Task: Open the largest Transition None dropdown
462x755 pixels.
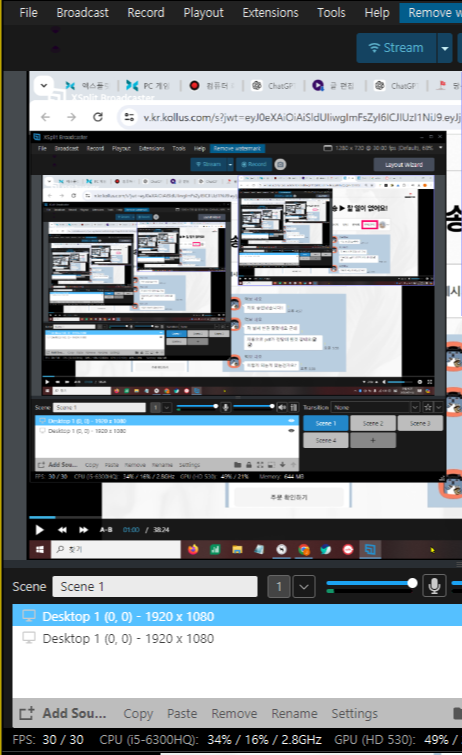Action: point(375,407)
